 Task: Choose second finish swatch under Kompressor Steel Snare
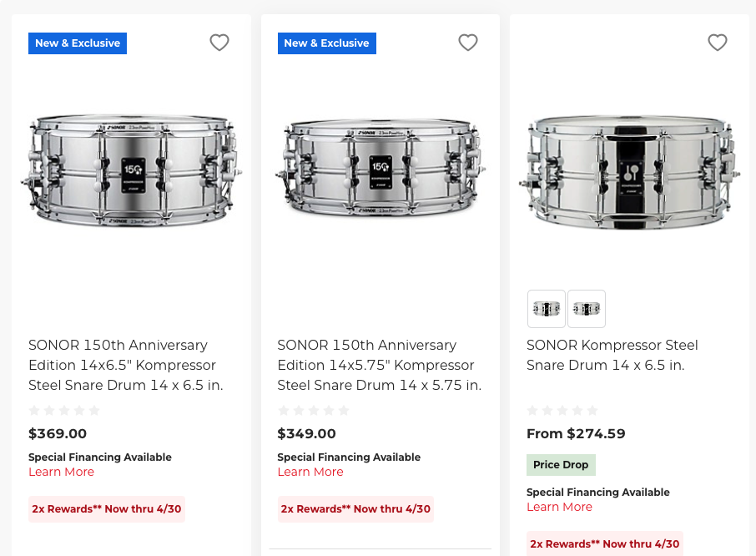[587, 309]
